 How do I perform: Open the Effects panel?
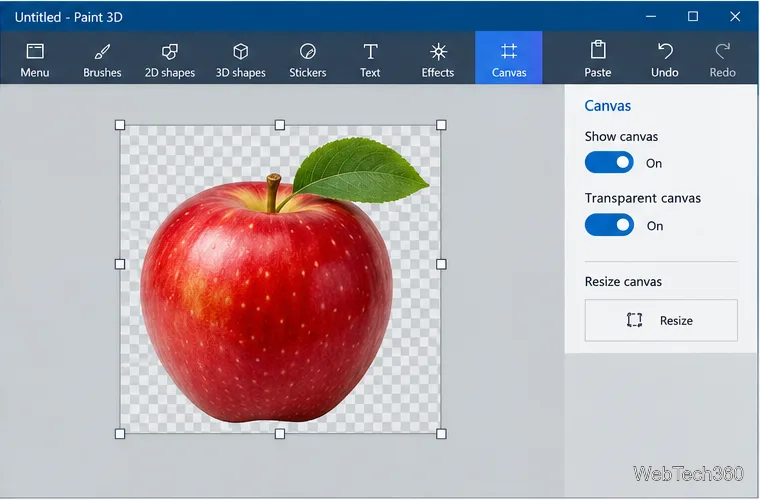point(438,60)
